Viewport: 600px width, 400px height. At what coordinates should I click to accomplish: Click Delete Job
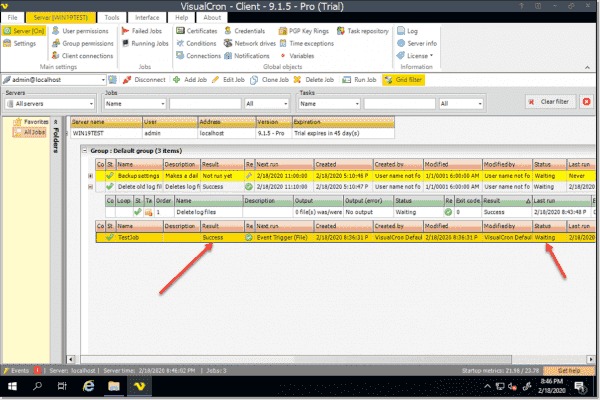[x=314, y=80]
